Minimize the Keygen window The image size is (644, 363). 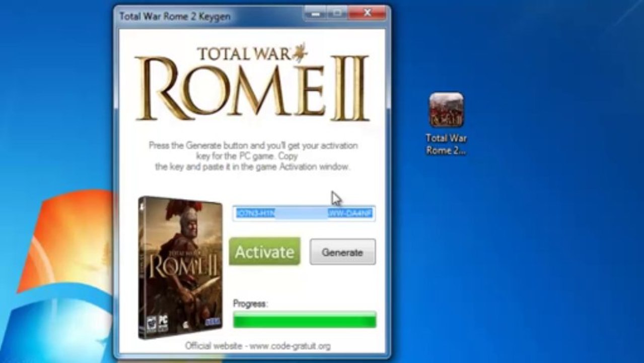[314, 13]
